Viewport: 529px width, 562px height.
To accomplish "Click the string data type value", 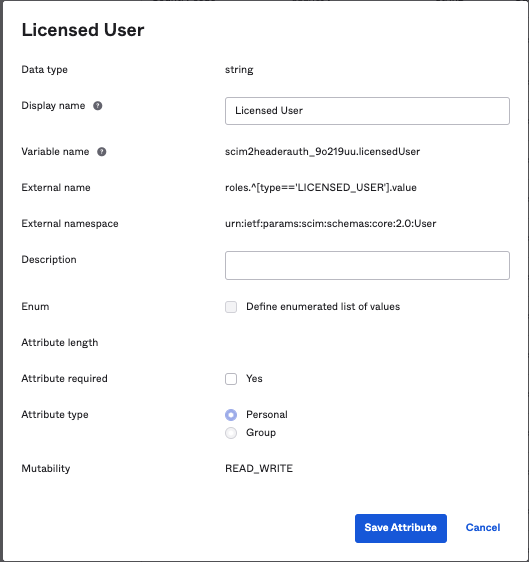I will [239, 70].
